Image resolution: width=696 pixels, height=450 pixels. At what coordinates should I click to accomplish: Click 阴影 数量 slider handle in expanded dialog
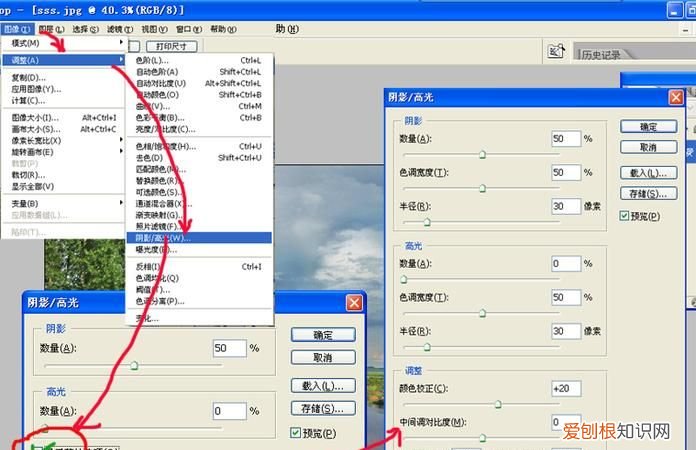(x=482, y=154)
